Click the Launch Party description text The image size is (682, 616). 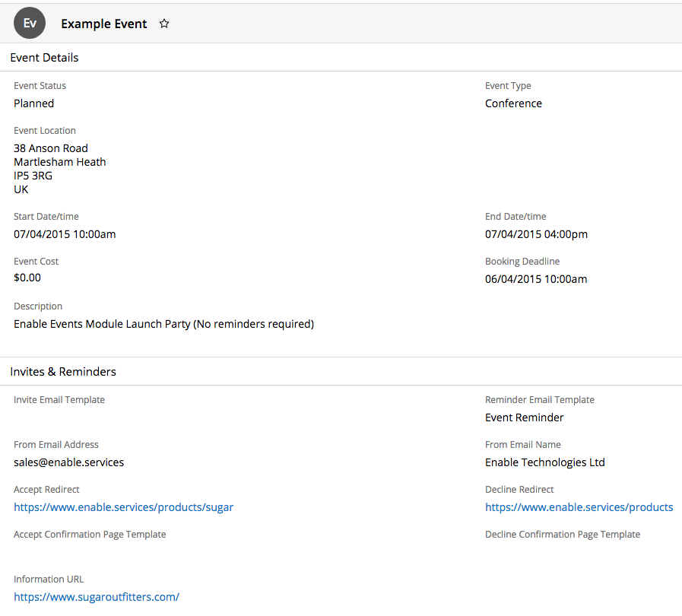pos(163,324)
